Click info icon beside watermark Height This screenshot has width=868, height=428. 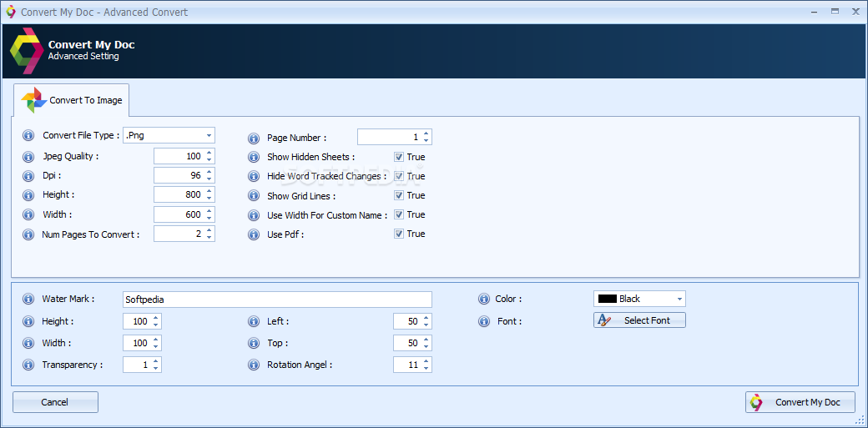pos(28,322)
